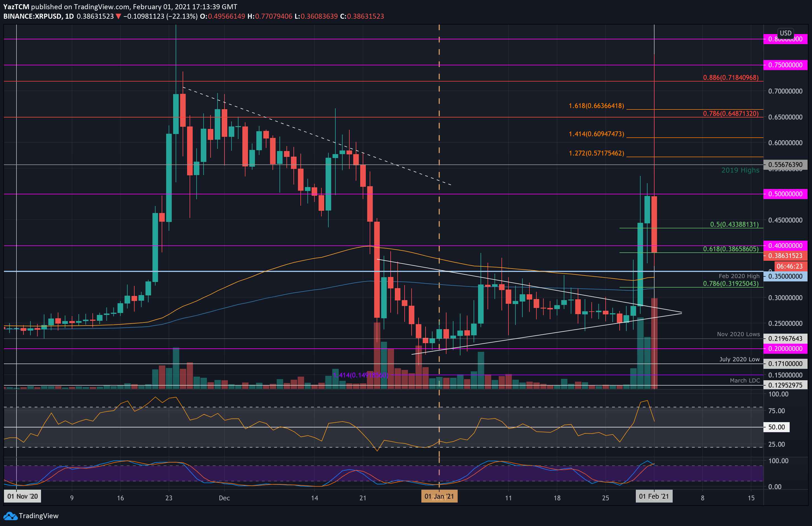The height and width of the screenshot is (526, 812).
Task: Click the TradingView cloud logo icon
Action: 10,516
